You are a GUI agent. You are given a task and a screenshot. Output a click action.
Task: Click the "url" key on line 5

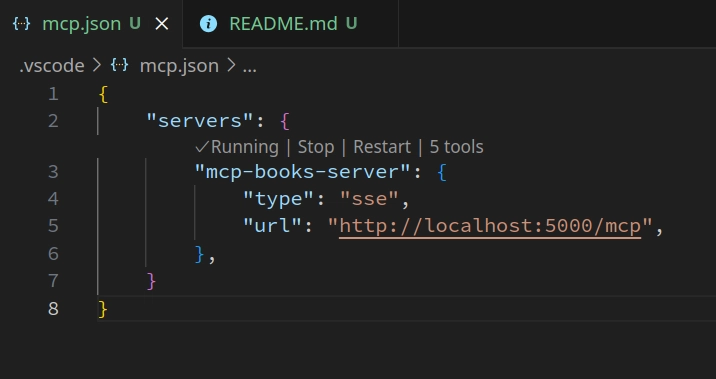point(272,226)
